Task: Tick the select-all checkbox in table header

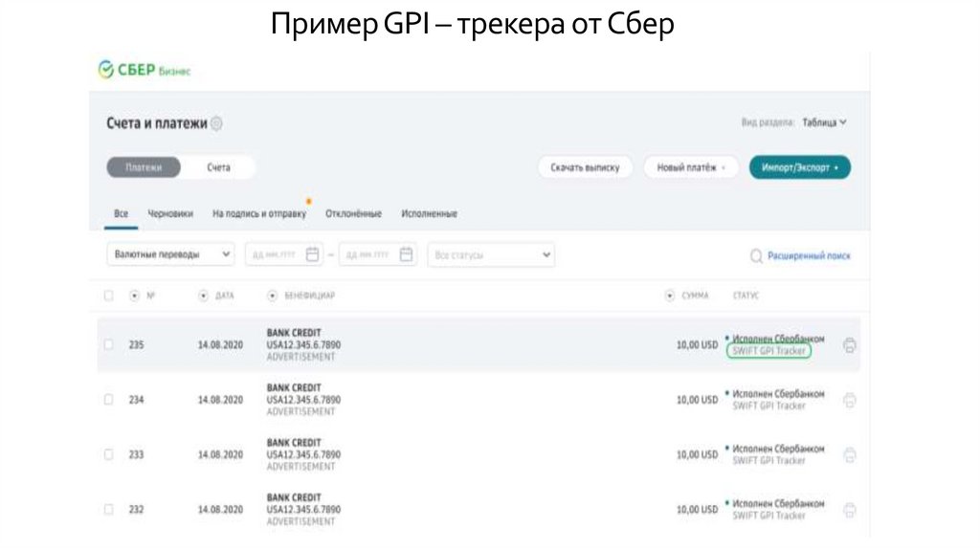Action: tap(109, 296)
